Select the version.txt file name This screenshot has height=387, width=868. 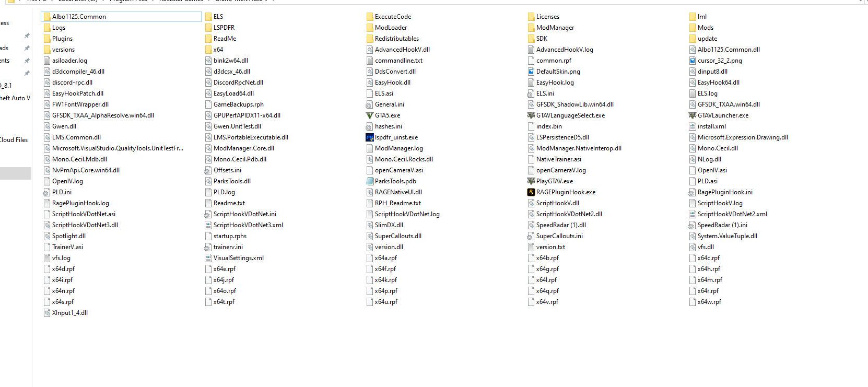(x=550, y=247)
